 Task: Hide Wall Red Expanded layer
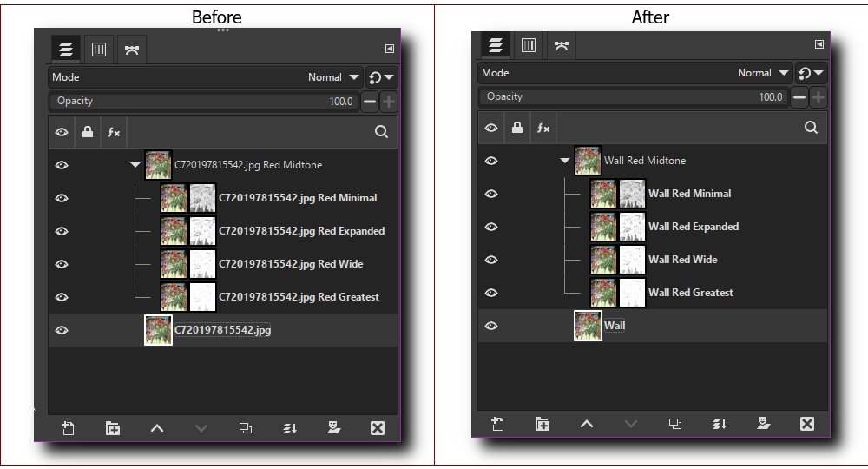click(x=491, y=227)
